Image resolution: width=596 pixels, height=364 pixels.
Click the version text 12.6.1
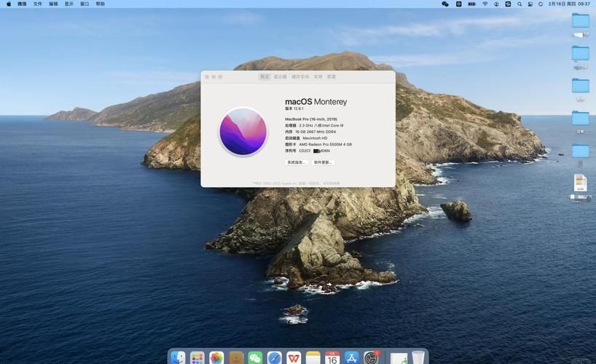[294, 108]
